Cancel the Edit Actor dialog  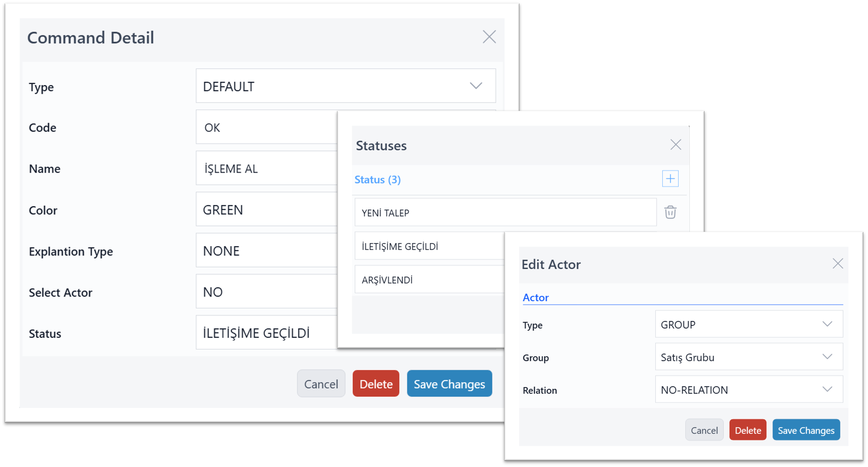[704, 430]
